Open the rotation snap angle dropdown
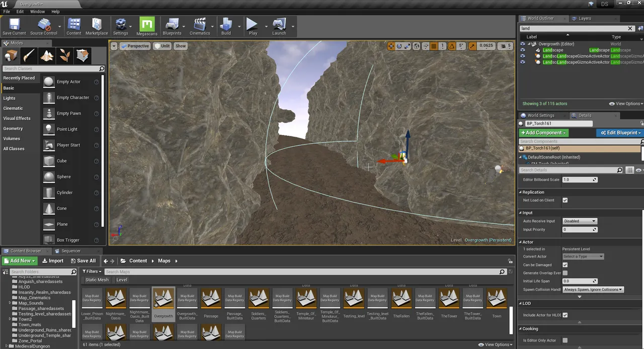The width and height of the screenshot is (644, 349). (460, 46)
